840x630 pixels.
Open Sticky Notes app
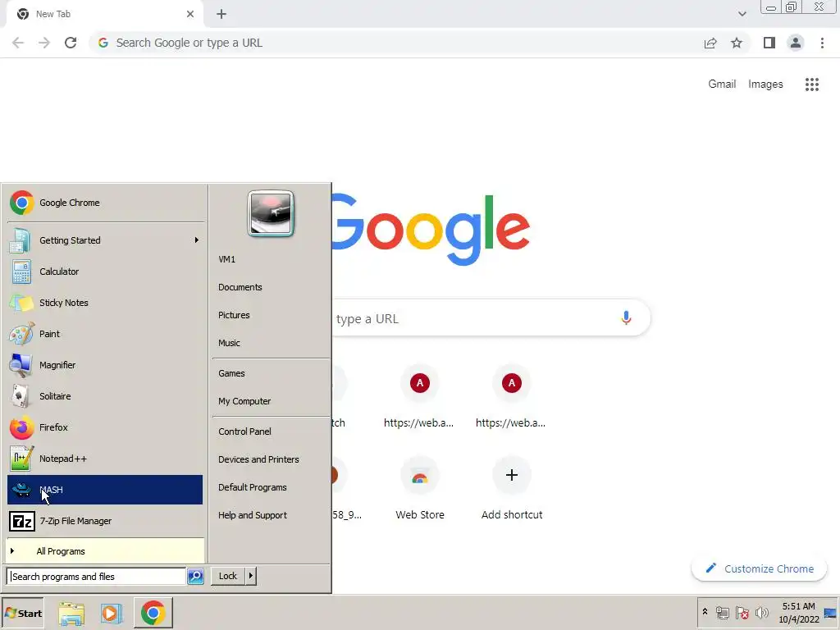point(105,303)
